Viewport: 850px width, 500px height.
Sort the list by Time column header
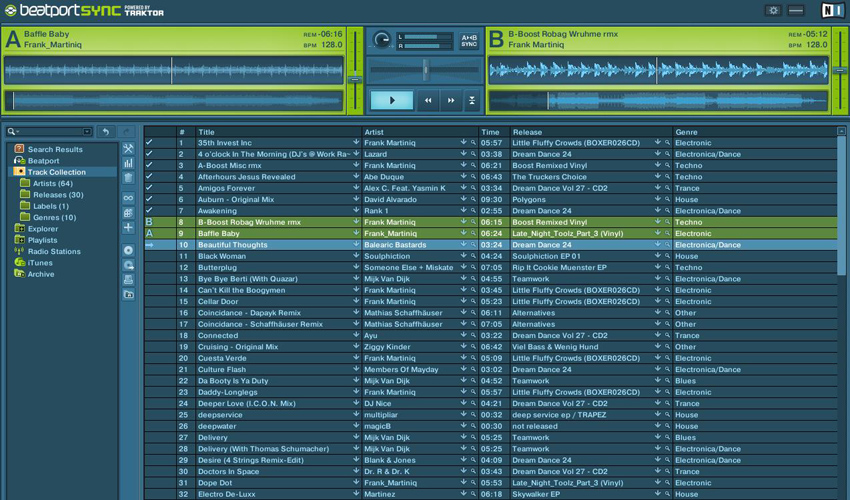coord(494,132)
